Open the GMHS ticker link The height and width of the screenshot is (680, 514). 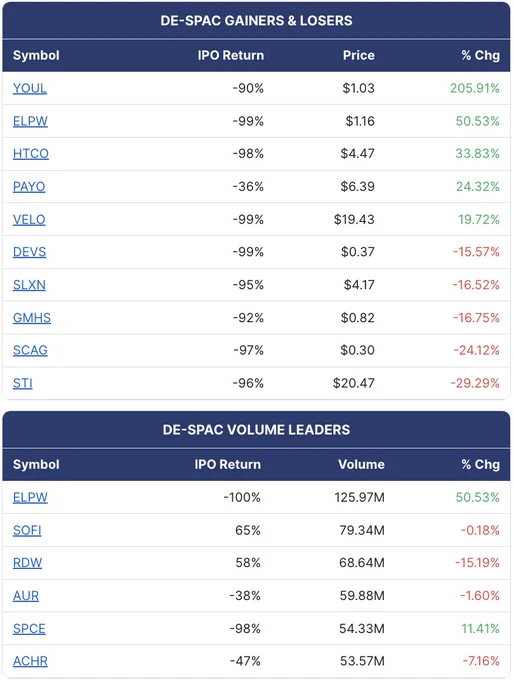tap(32, 318)
